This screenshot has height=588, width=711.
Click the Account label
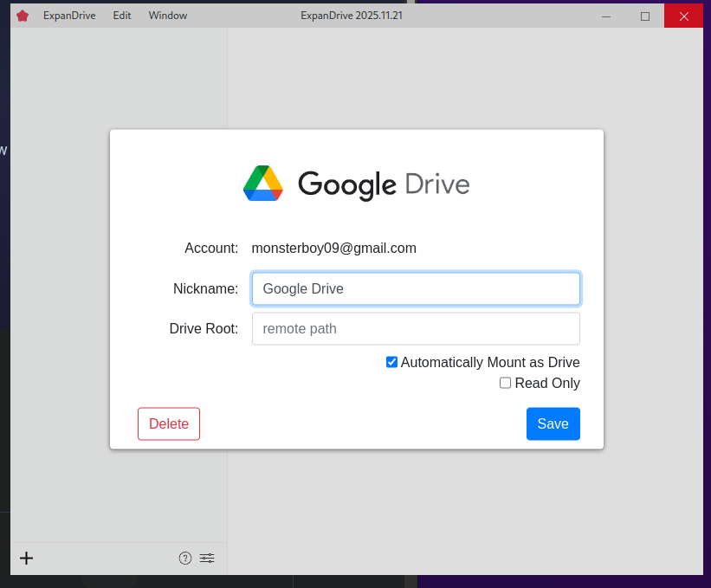point(211,248)
